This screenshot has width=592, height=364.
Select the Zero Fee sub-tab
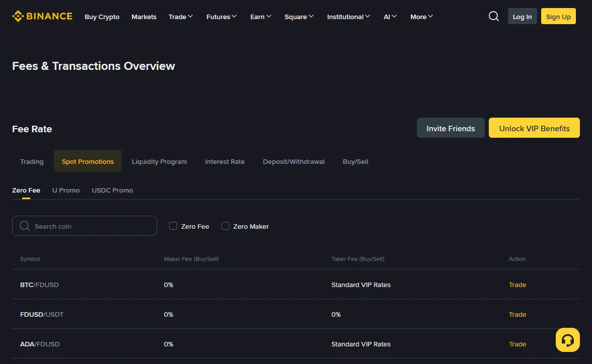(x=26, y=190)
